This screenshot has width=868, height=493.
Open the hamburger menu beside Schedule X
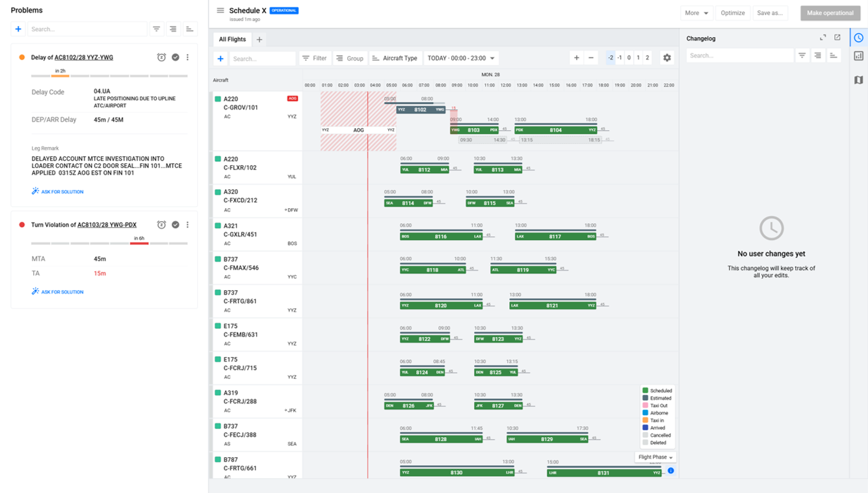coord(220,10)
